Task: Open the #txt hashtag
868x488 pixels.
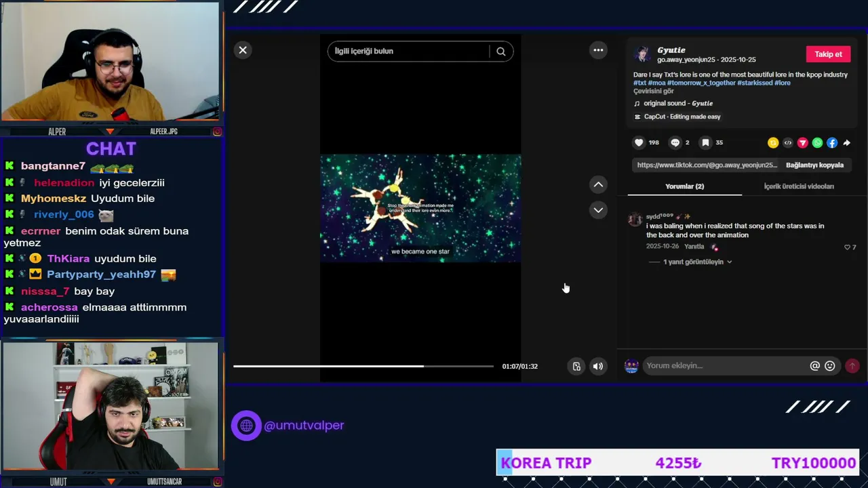Action: point(639,83)
